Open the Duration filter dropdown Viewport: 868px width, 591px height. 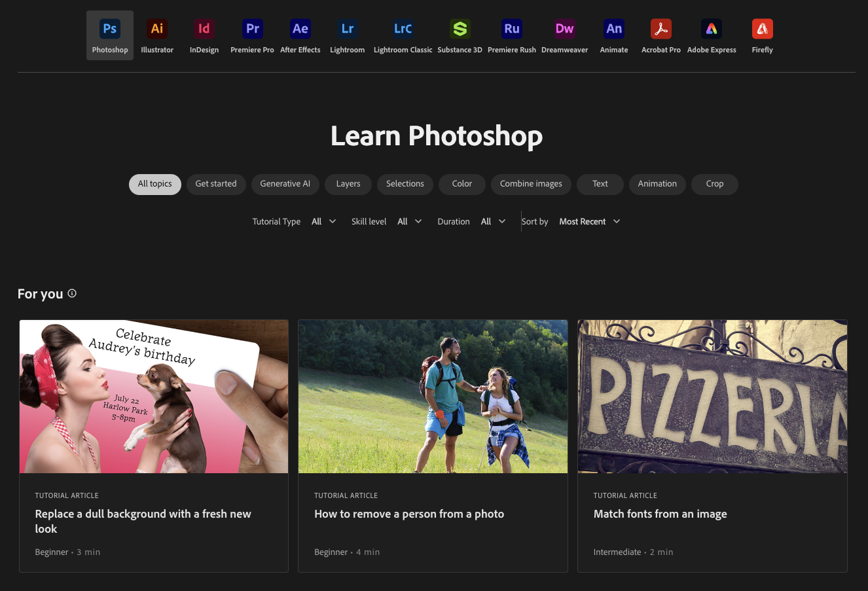pyautogui.click(x=494, y=222)
